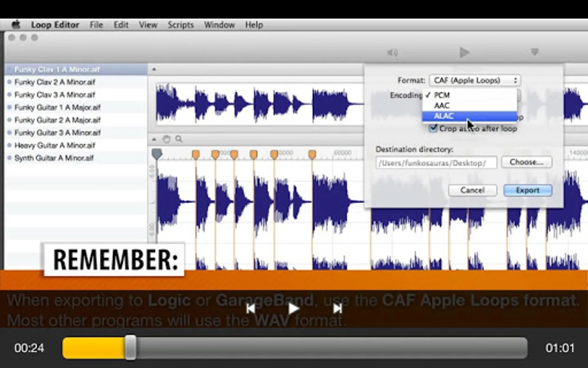Viewport: 588px width, 368px height.
Task: Open the Edit menu
Action: (121, 25)
